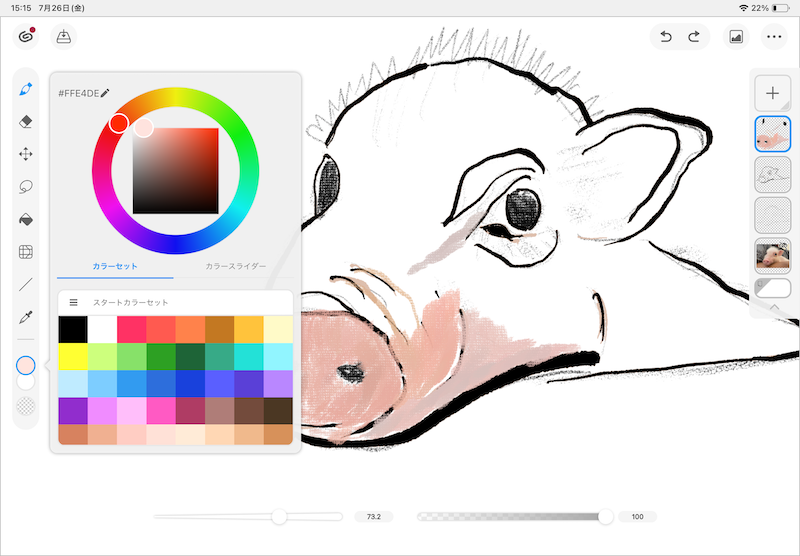Click the white secondary color circle
The height and width of the screenshot is (556, 800).
point(26,383)
